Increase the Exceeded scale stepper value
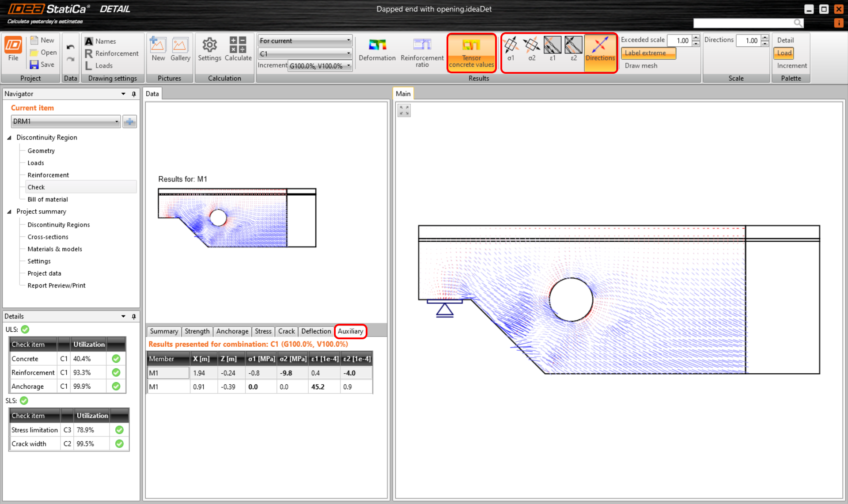 tap(696, 38)
